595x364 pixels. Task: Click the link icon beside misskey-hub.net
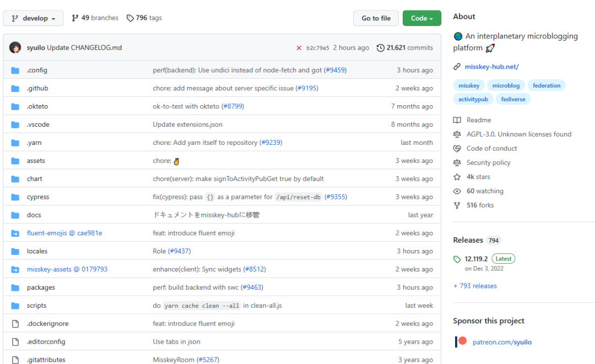coord(457,66)
